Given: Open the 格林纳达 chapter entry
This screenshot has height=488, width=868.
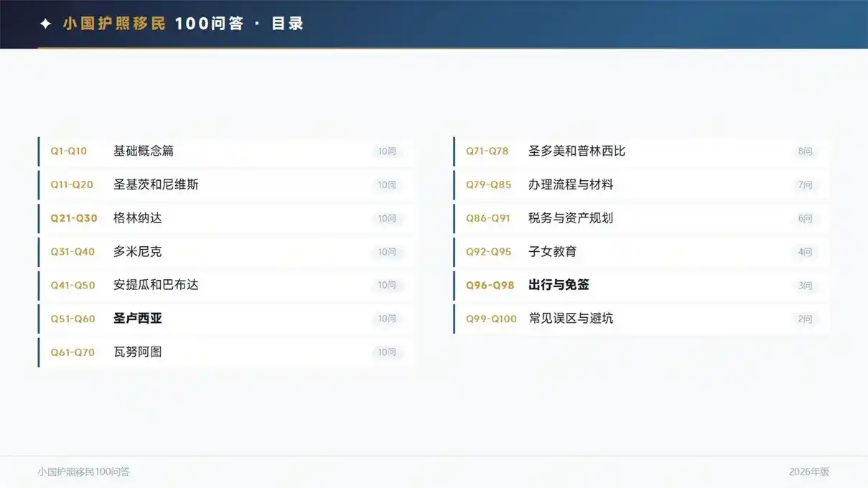Looking at the screenshot, I should pyautogui.click(x=225, y=218).
